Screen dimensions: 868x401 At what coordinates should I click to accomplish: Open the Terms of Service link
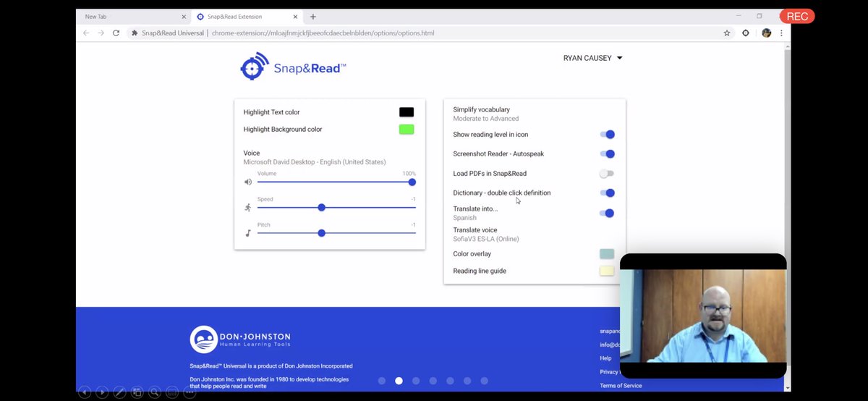(621, 386)
